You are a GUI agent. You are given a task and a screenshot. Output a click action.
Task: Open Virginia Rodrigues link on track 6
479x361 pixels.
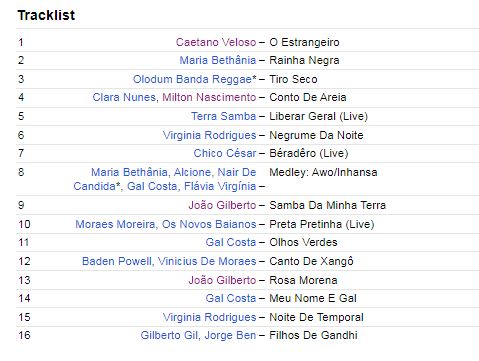209,135
